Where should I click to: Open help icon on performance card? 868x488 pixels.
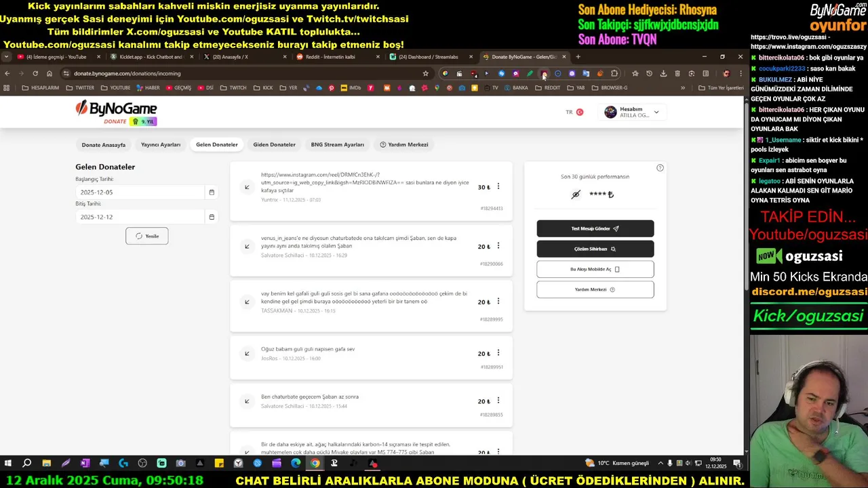[x=660, y=168]
